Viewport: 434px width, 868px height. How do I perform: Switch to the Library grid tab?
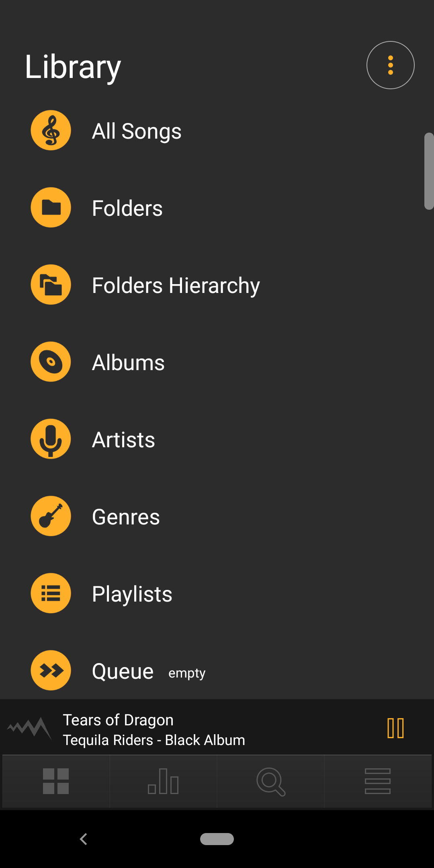click(x=56, y=781)
